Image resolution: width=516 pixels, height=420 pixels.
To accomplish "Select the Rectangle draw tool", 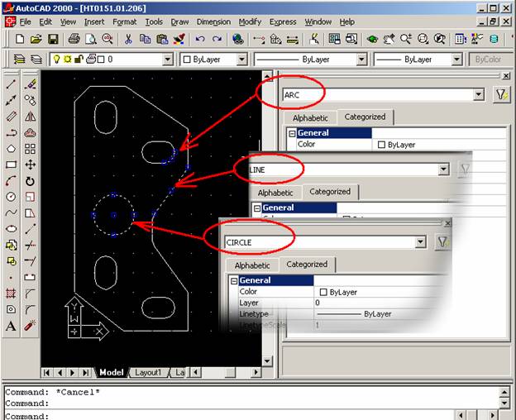I will point(11,165).
